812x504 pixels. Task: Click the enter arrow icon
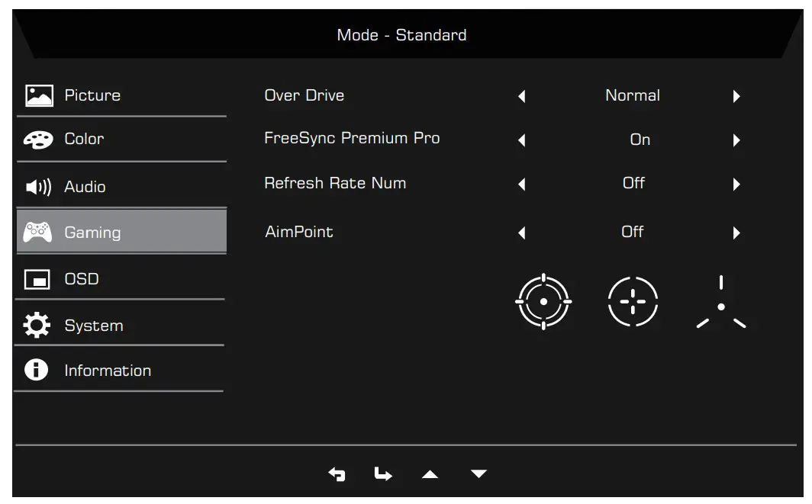pyautogui.click(x=382, y=474)
